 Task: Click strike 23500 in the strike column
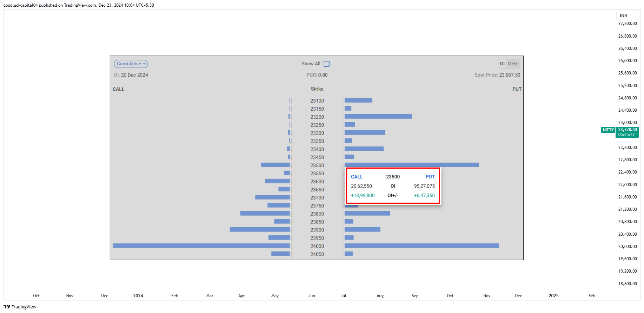[317, 165]
